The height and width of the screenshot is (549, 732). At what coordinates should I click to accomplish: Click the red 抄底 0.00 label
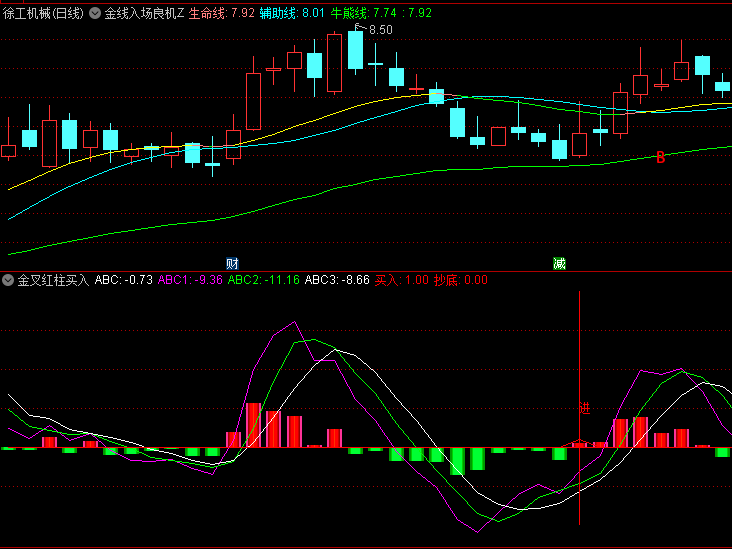click(x=460, y=280)
